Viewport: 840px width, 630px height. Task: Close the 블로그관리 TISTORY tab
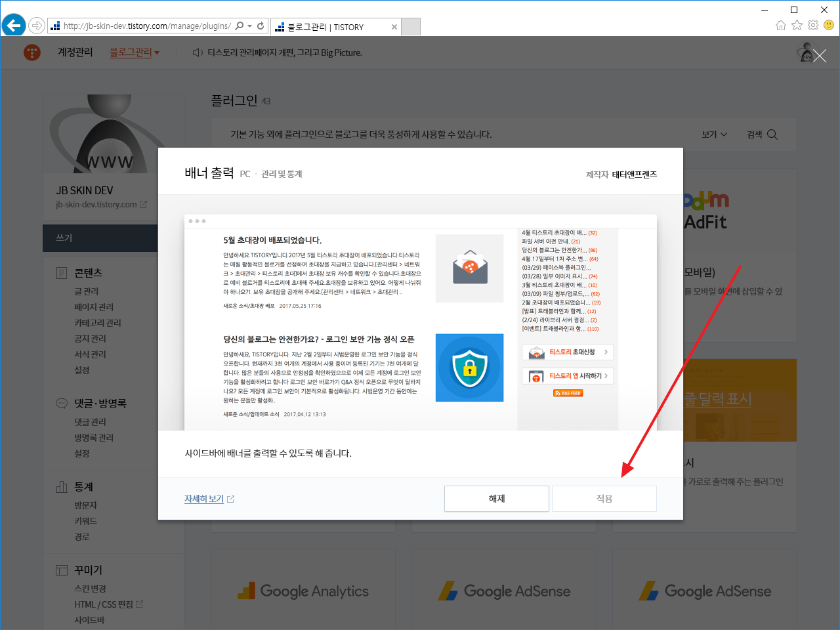pyautogui.click(x=394, y=27)
